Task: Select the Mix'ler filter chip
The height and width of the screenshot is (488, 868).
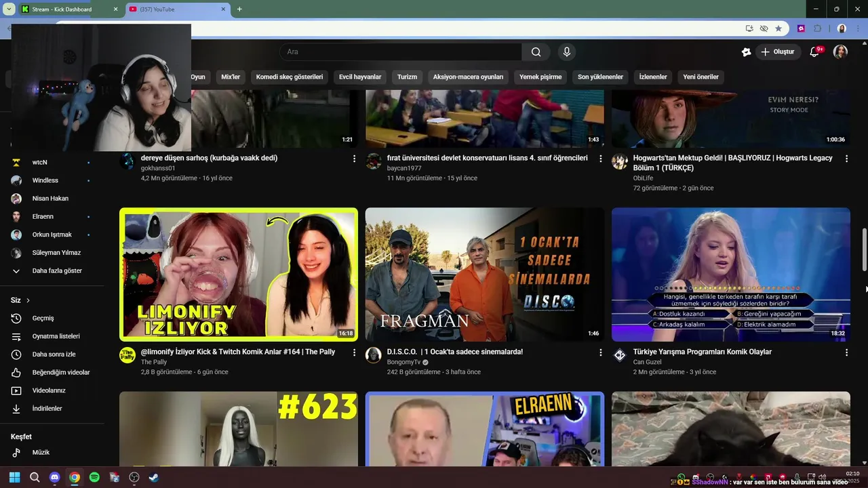Action: [x=231, y=77]
